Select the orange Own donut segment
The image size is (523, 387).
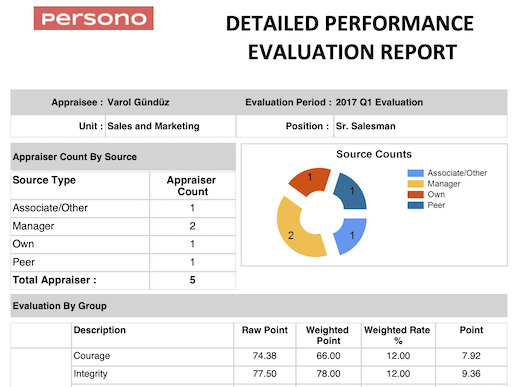309,180
